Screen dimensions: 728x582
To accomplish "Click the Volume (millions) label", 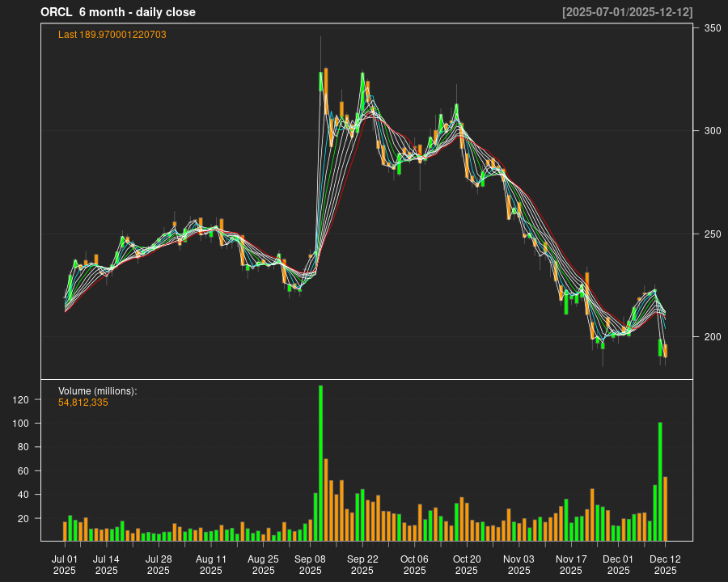I will [98, 391].
